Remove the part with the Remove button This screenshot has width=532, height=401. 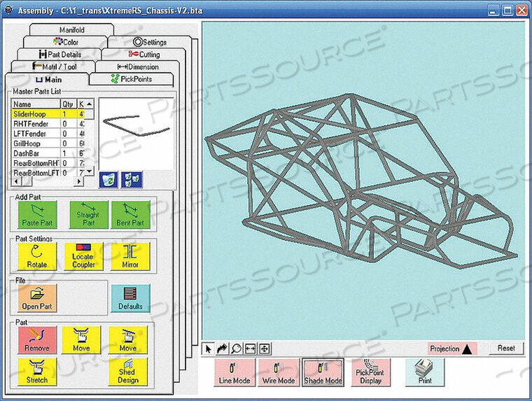(x=36, y=339)
